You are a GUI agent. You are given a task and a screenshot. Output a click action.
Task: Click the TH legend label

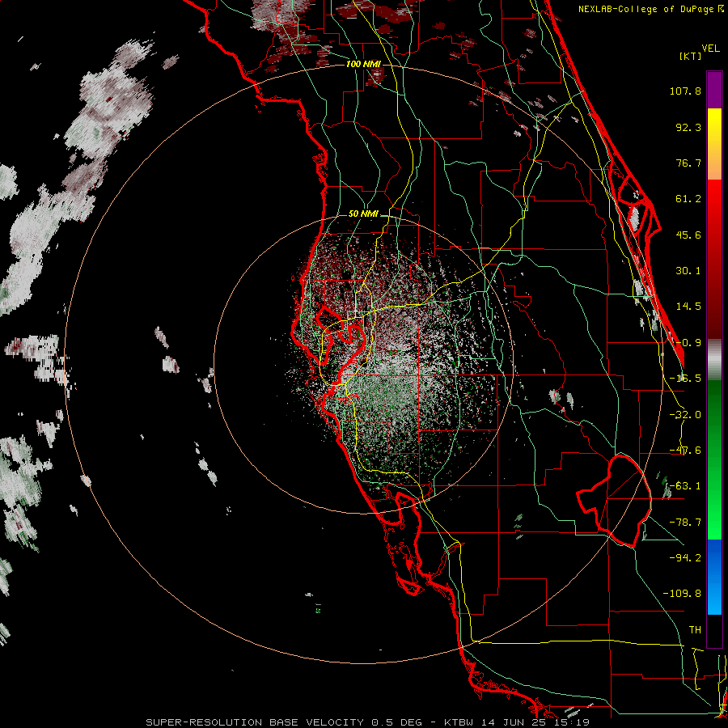[x=695, y=629]
